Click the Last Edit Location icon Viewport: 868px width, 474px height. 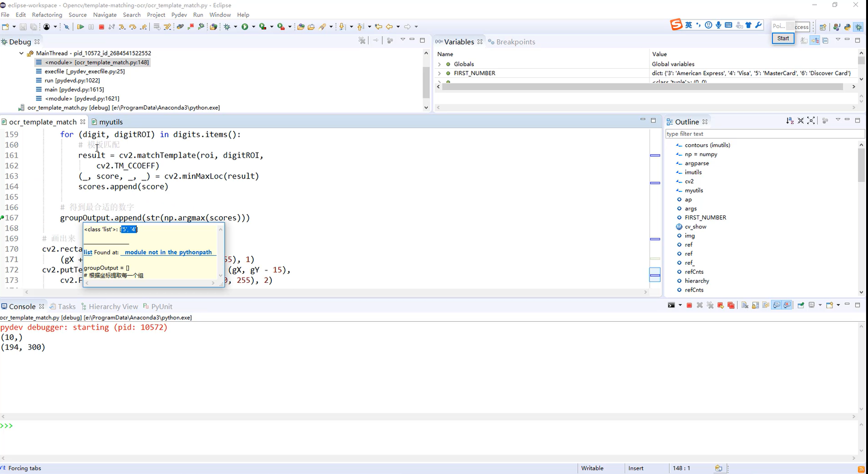click(x=378, y=27)
